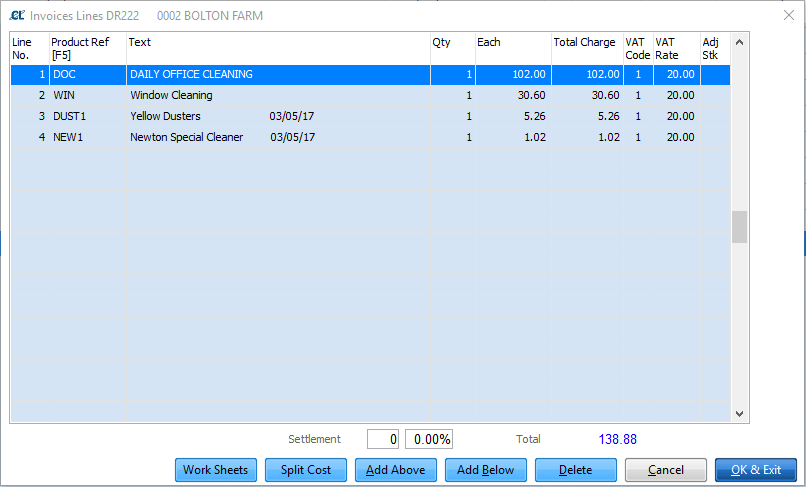Click the vertical scrollbar thumb
The width and height of the screenshot is (806, 487).
pos(739,227)
